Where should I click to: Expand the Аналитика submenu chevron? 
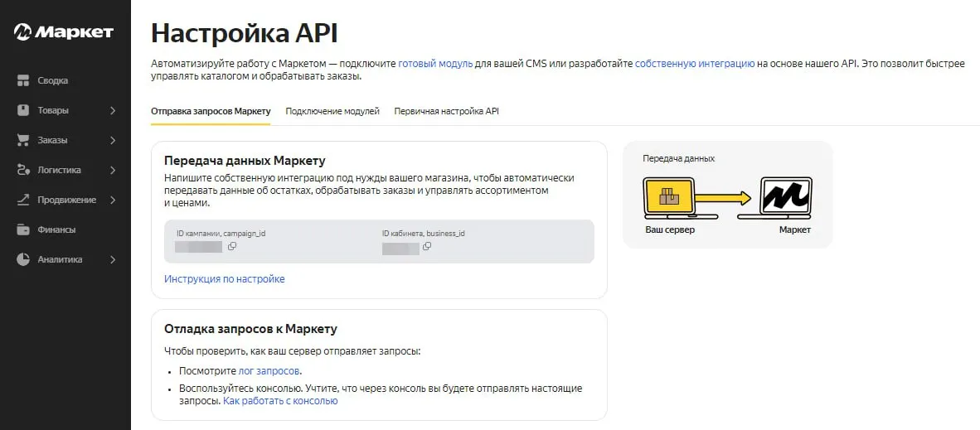tap(113, 259)
